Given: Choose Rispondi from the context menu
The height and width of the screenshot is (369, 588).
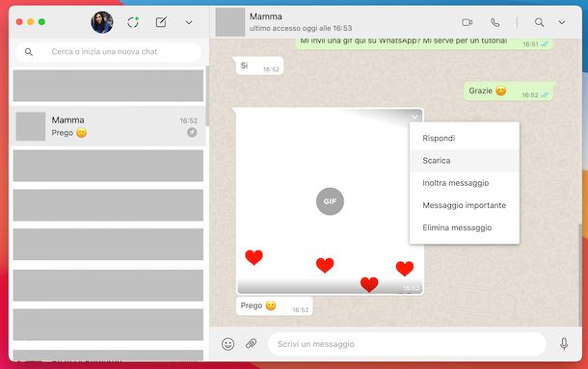Looking at the screenshot, I should tap(465, 138).
